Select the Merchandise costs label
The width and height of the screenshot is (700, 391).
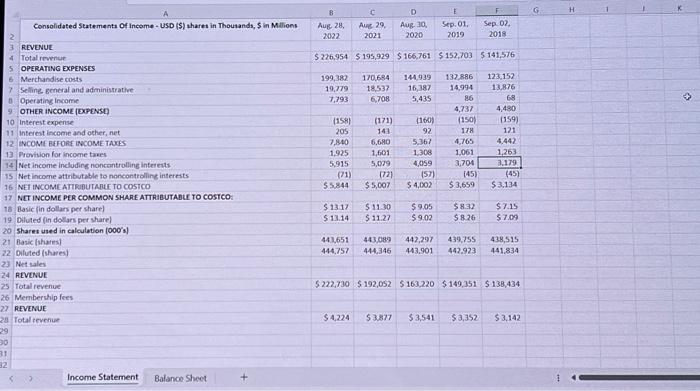(51, 79)
